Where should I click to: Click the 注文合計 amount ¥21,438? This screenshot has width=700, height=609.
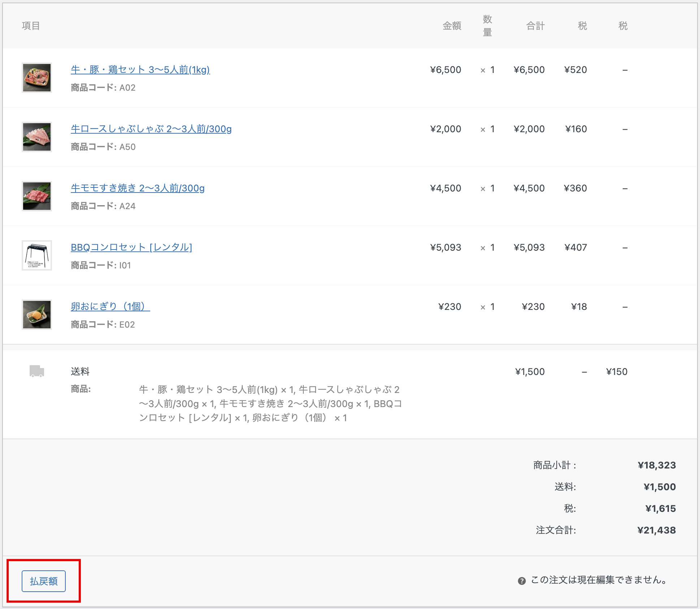pos(656,530)
